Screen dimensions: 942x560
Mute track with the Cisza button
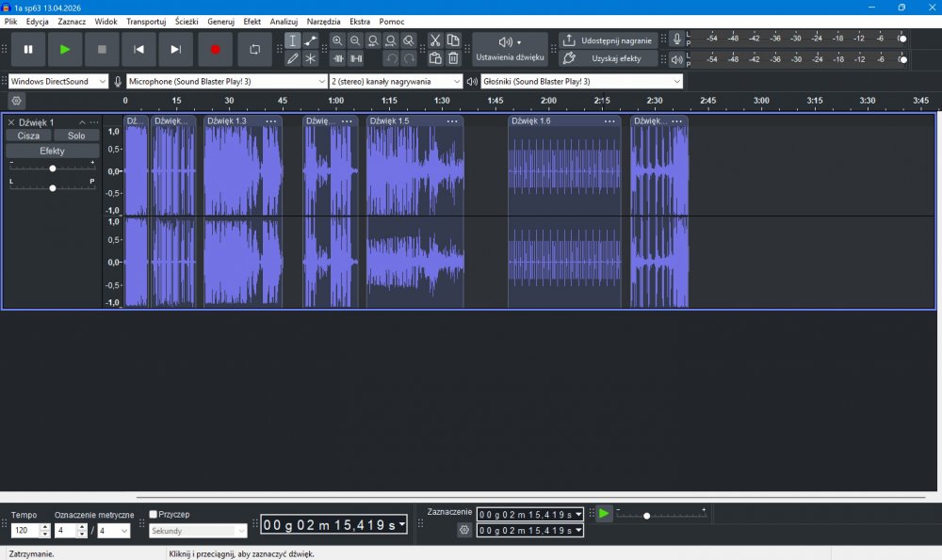click(28, 136)
